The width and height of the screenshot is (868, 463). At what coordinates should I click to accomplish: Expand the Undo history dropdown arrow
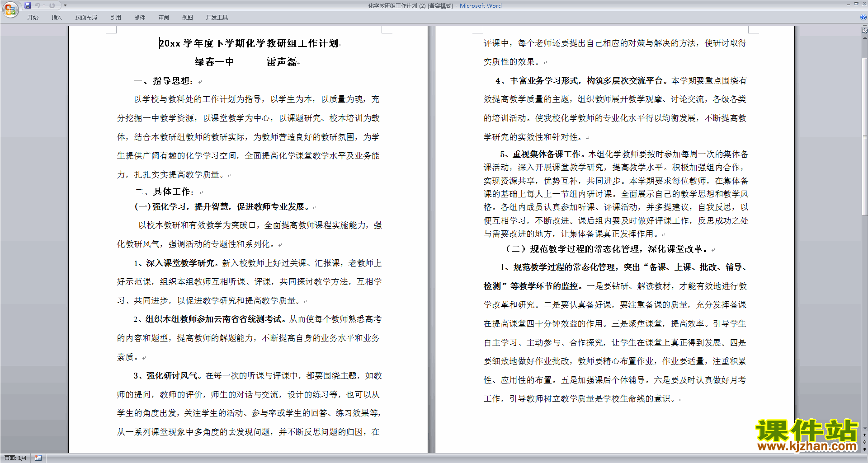point(44,5)
